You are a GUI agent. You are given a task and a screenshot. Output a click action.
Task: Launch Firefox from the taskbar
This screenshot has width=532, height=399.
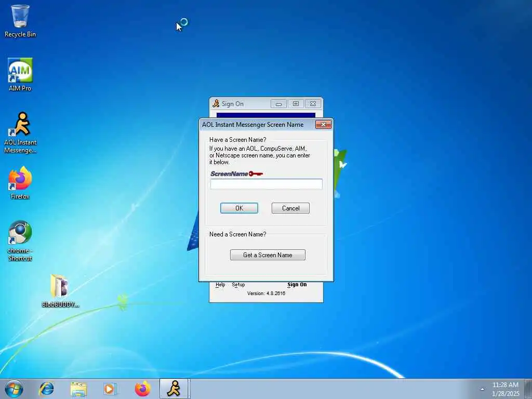142,389
